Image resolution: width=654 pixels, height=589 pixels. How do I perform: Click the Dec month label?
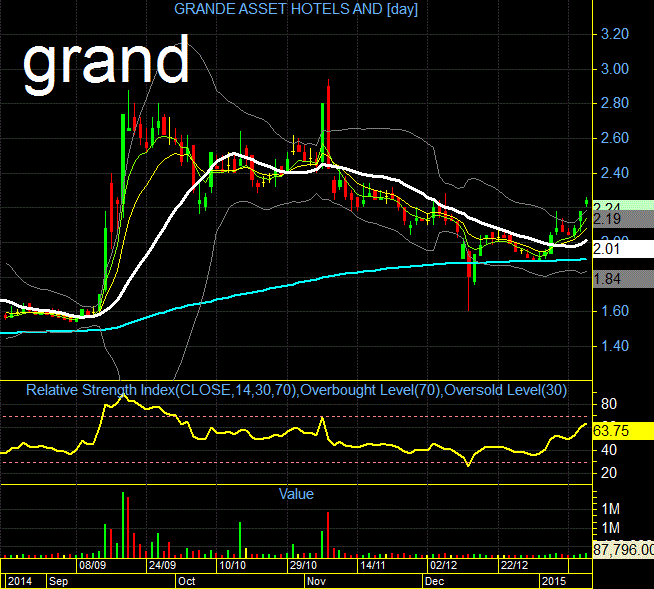[434, 581]
